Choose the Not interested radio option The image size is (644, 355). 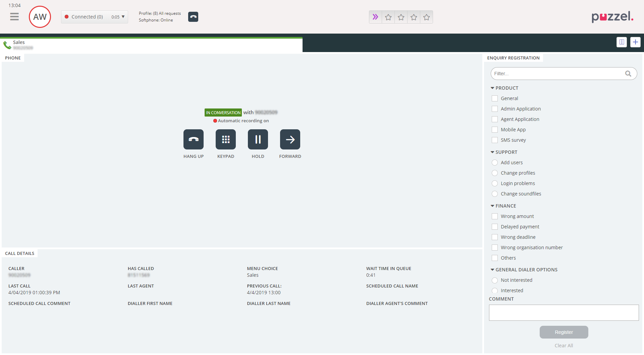495,280
